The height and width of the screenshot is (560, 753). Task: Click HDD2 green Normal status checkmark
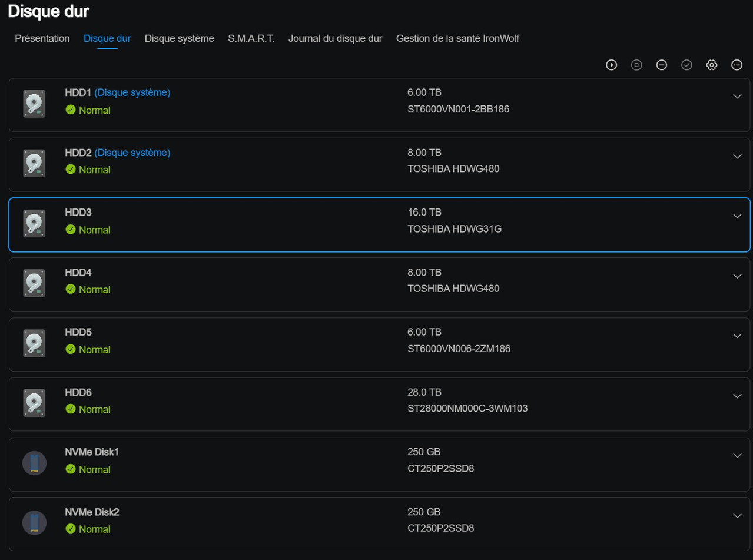click(71, 169)
